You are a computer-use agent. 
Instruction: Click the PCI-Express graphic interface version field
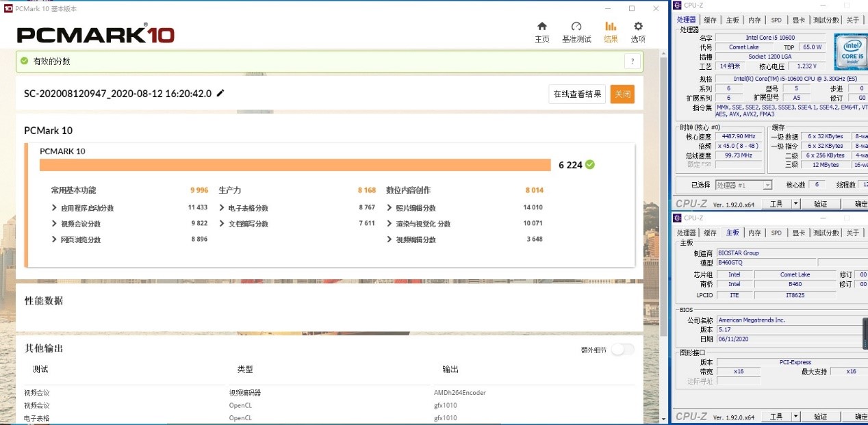point(791,362)
